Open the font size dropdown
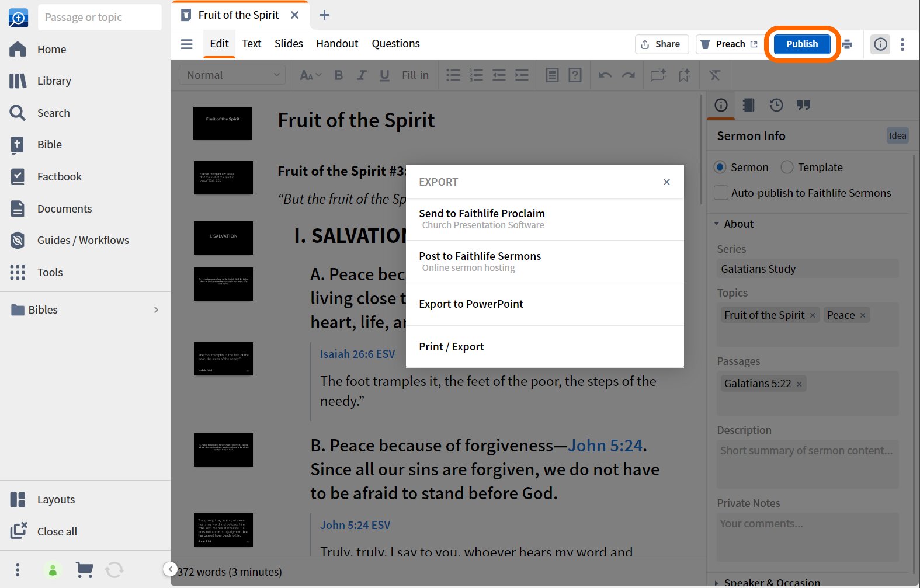Viewport: 920px width, 588px height. click(x=311, y=75)
